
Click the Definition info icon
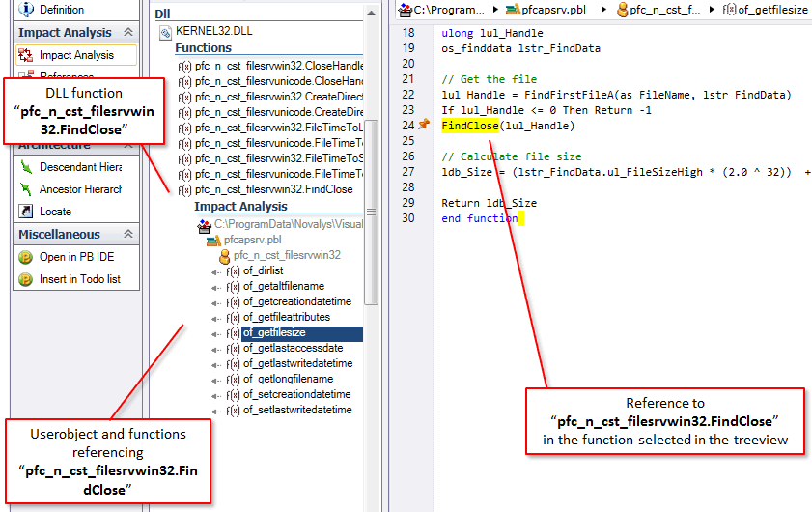click(27, 9)
